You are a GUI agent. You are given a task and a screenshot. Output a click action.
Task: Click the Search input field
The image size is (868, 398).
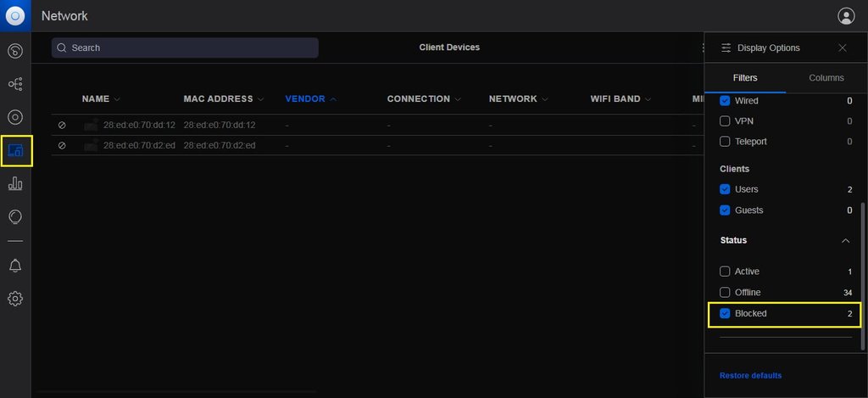tap(185, 48)
